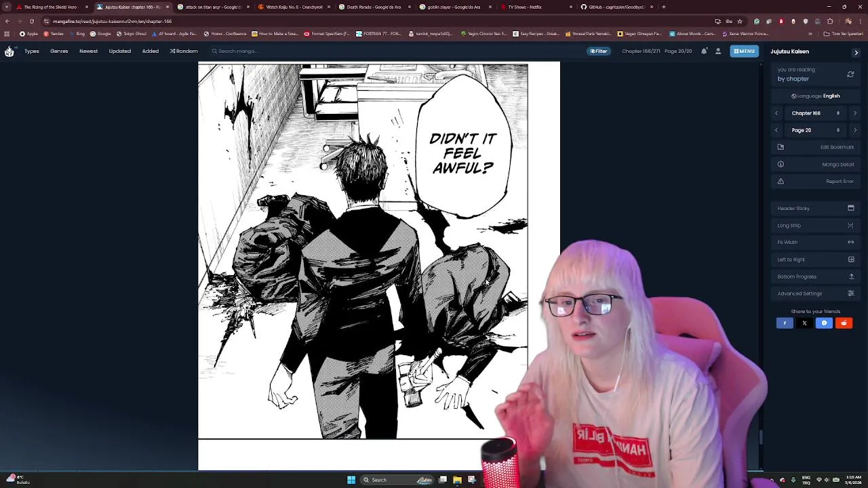Open the notifications bell icon

[x=704, y=51]
